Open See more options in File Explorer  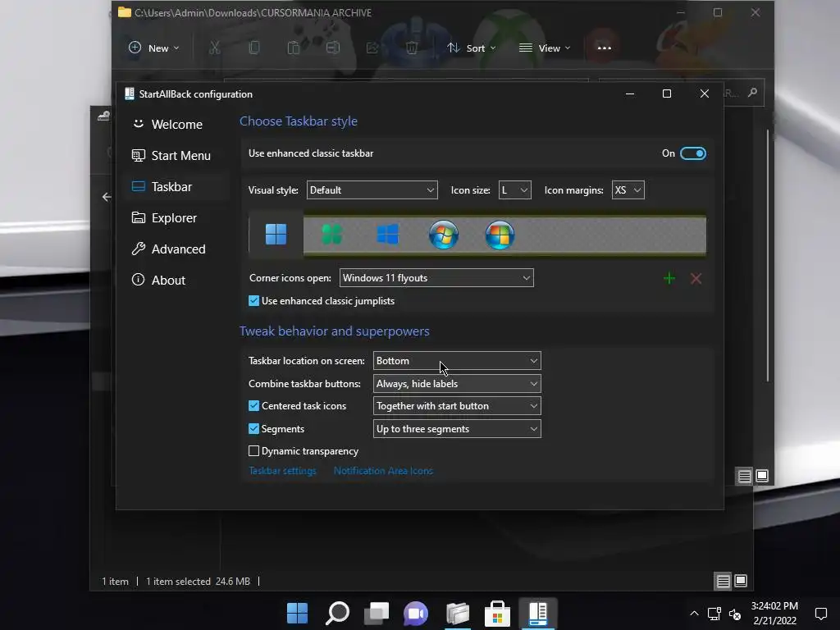pos(605,48)
